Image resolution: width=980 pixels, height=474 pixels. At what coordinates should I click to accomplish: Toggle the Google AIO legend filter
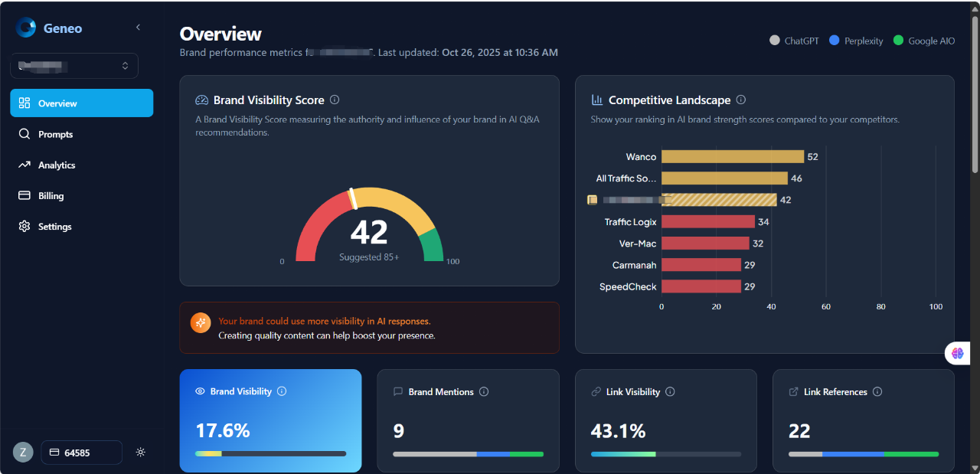pos(923,41)
